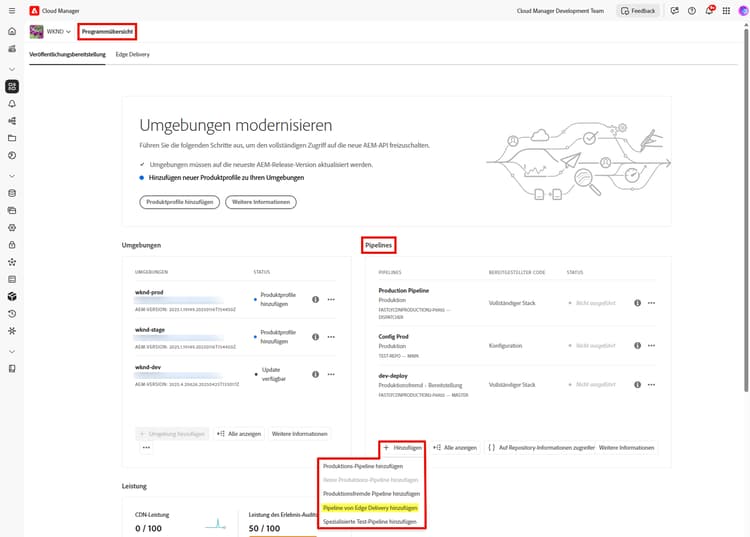The image size is (750, 537).
Task: Open the database cylinder sidebar icon
Action: click(12, 193)
